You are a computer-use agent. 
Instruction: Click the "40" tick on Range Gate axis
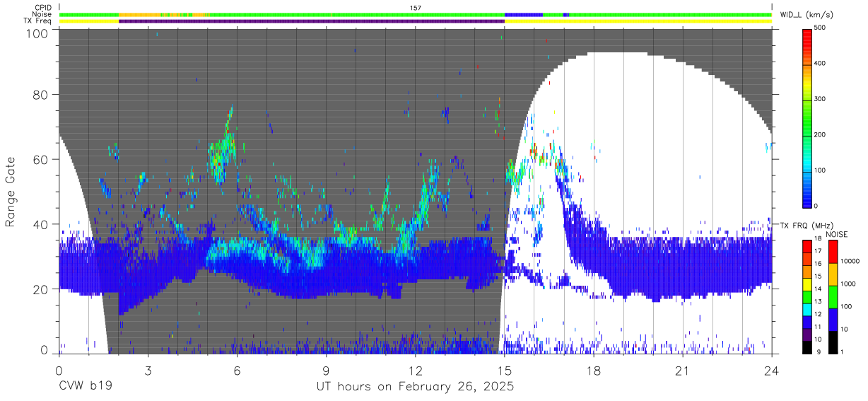(41, 225)
